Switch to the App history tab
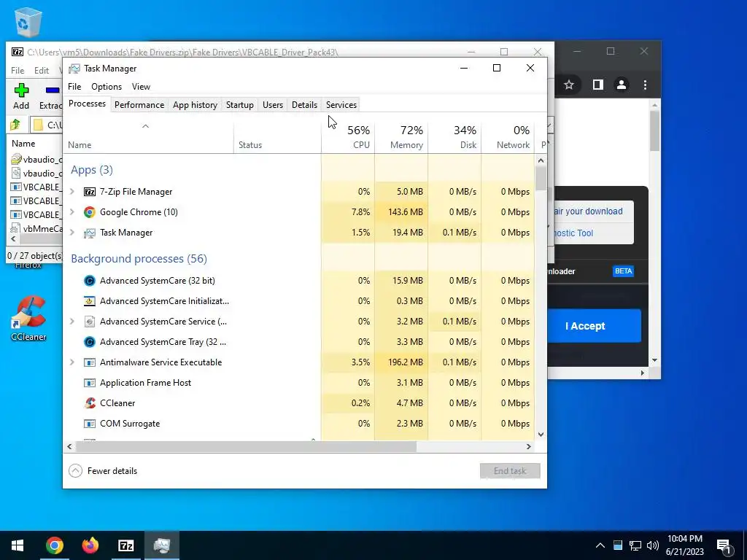 coord(195,105)
